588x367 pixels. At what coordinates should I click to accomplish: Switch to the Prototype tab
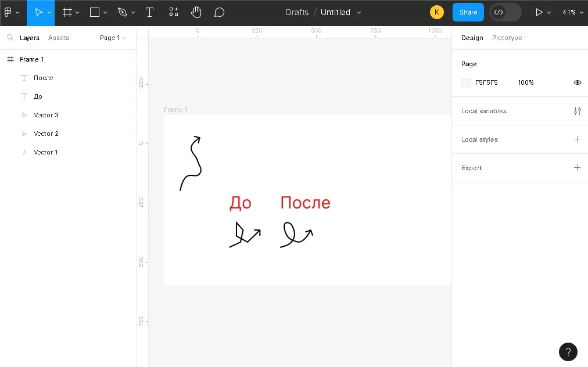point(507,38)
